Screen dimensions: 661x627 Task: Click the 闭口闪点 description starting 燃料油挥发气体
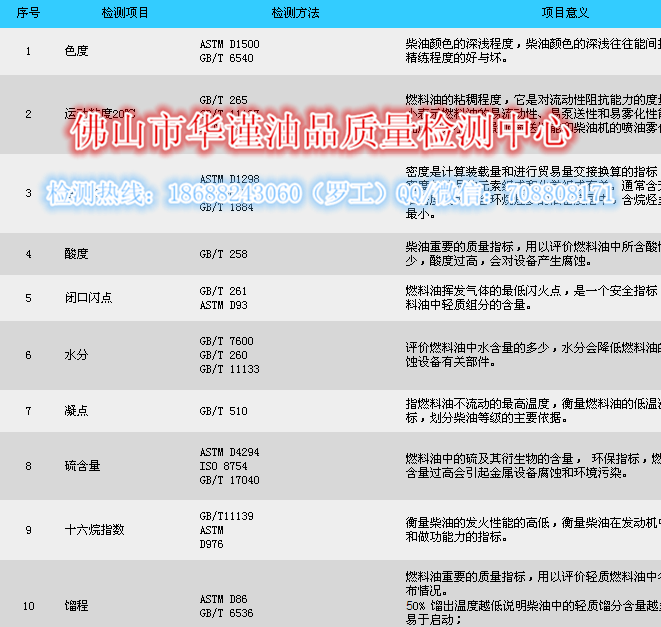533,298
